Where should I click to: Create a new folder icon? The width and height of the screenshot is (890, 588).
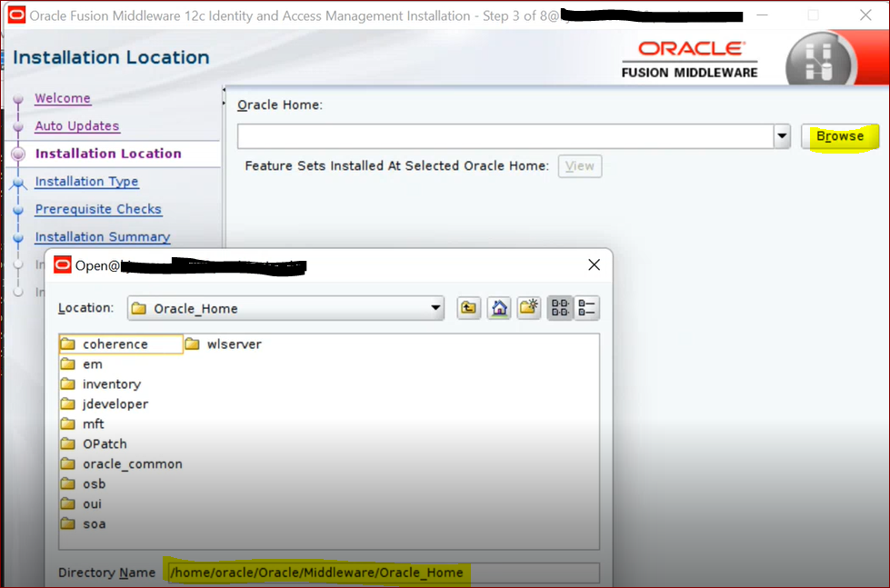529,308
